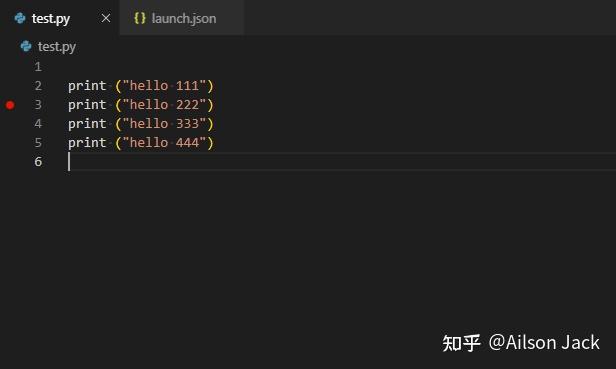Toggle a breakpoint beside line 2

(x=10, y=86)
